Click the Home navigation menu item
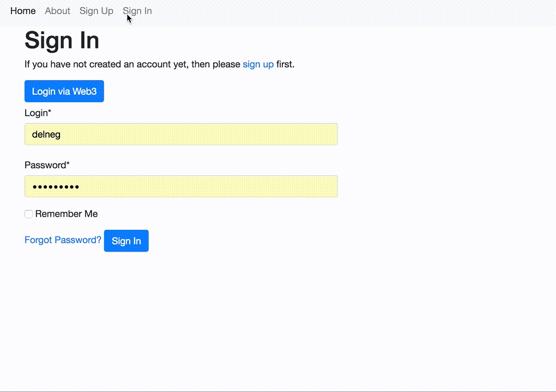The width and height of the screenshot is (556, 392). click(22, 11)
